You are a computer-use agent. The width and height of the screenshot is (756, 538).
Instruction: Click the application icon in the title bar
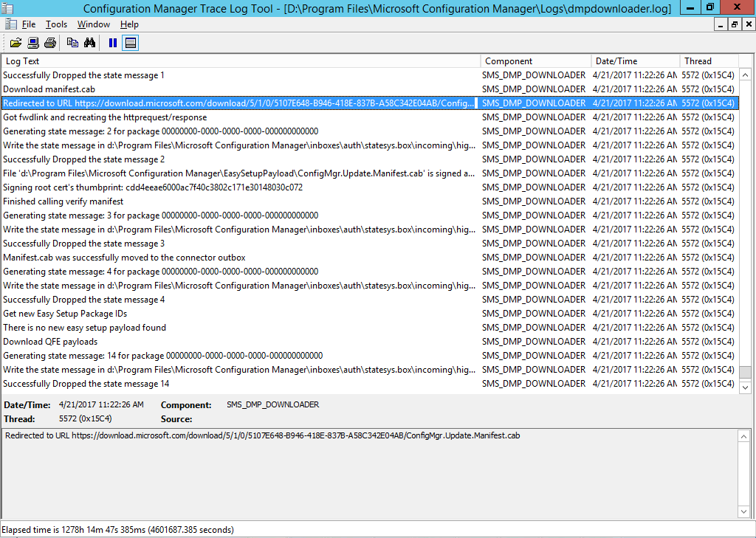coord(7,8)
